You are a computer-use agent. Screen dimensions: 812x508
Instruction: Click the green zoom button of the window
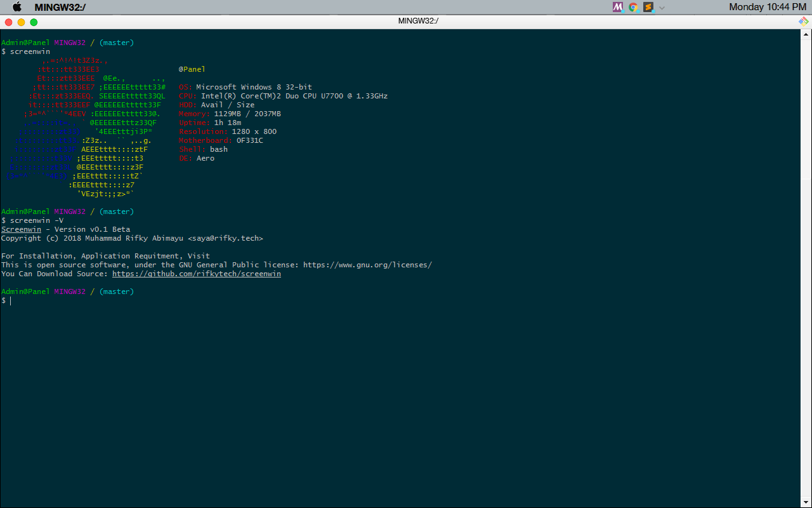(33, 22)
